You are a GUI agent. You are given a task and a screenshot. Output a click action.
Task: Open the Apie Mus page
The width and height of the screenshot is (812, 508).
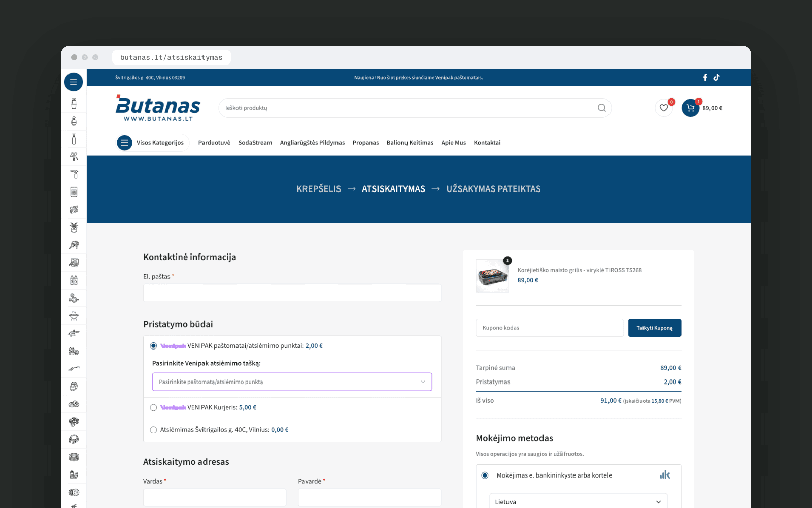(454, 143)
